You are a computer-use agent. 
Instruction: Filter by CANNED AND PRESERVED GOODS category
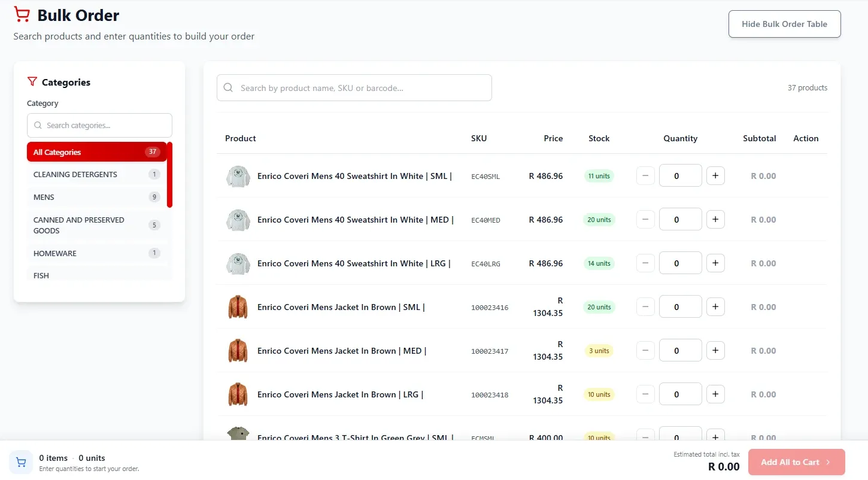tap(97, 225)
